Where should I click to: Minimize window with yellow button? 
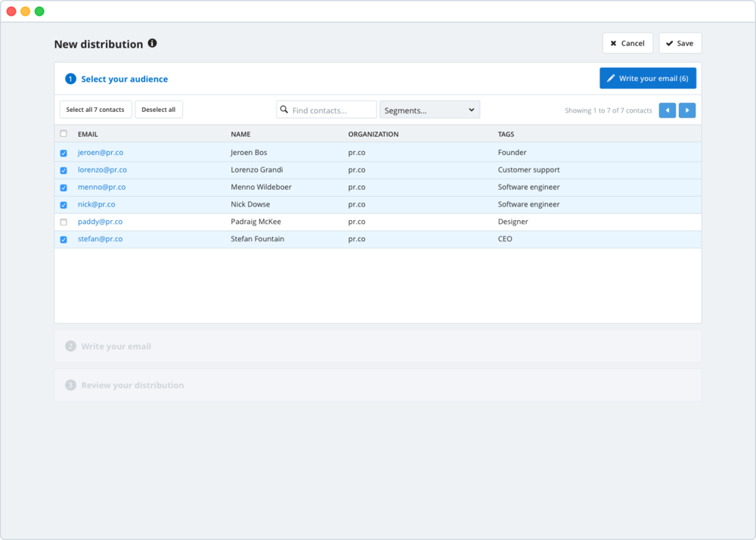pyautogui.click(x=26, y=11)
